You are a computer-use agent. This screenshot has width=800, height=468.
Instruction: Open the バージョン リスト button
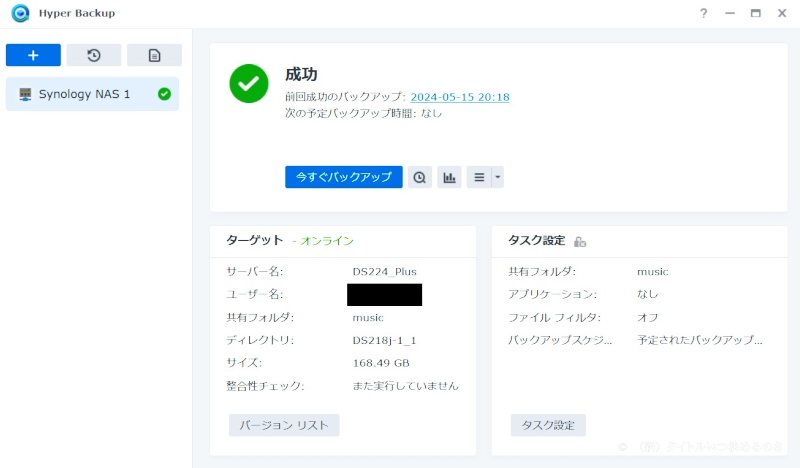click(284, 425)
